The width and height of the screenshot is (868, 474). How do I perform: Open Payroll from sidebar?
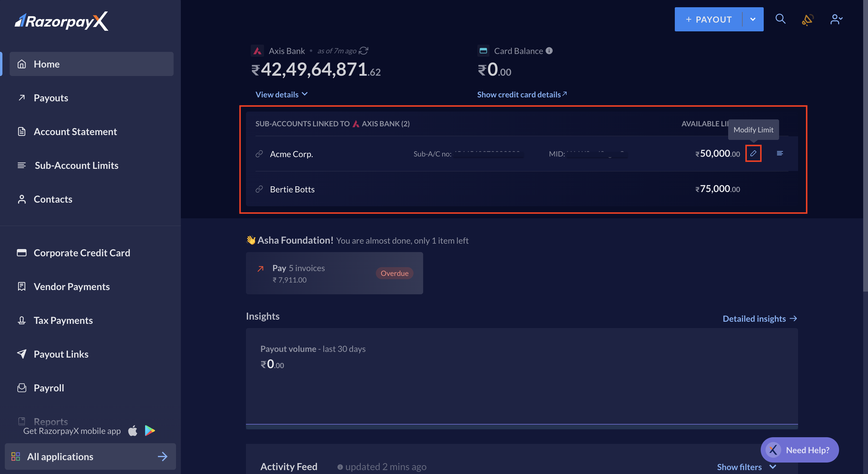[x=49, y=388]
